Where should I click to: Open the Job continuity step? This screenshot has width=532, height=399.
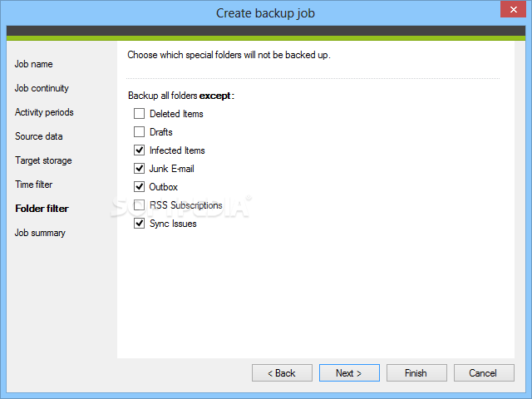coord(42,88)
